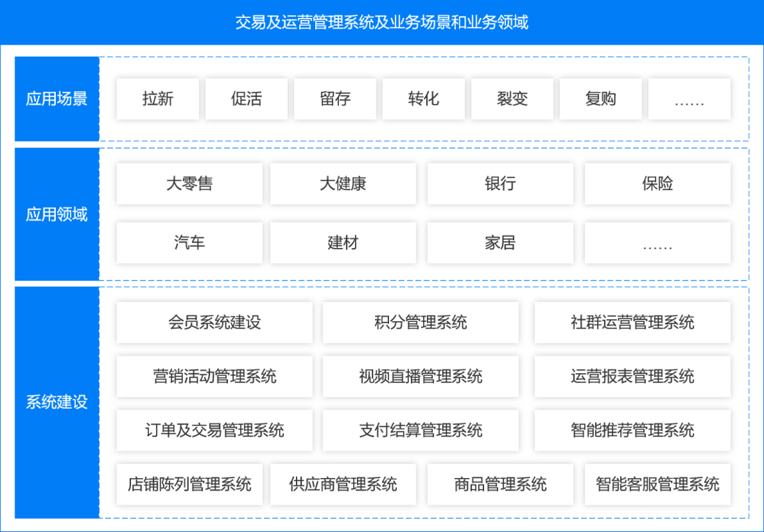Click the ellipsis box in 应用场景 row
This screenshot has height=532, width=764.
[690, 99]
